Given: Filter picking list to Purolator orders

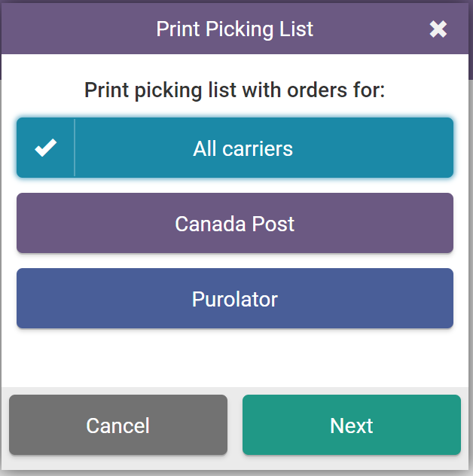Looking at the screenshot, I should point(235,299).
